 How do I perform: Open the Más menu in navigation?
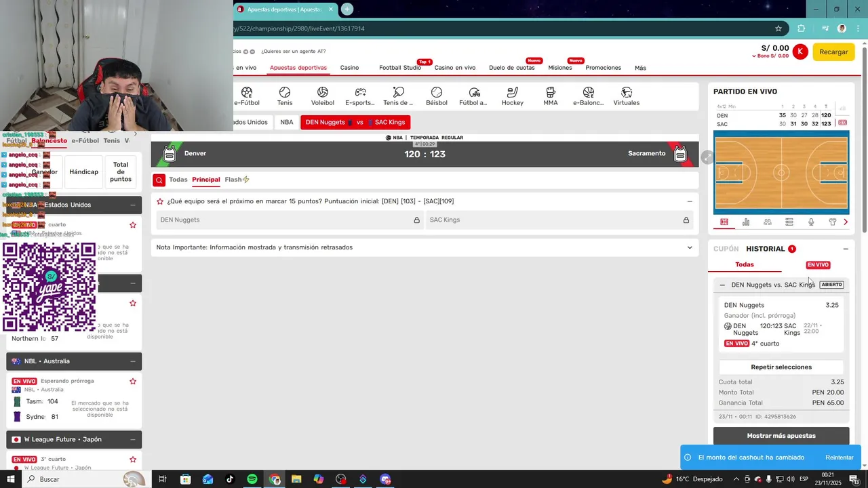point(640,68)
